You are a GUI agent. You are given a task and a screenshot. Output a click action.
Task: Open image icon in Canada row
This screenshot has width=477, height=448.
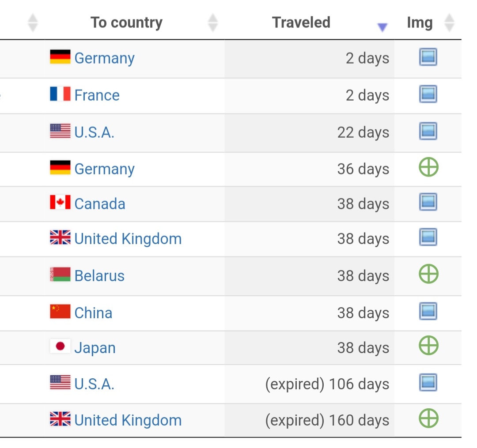coord(428,202)
